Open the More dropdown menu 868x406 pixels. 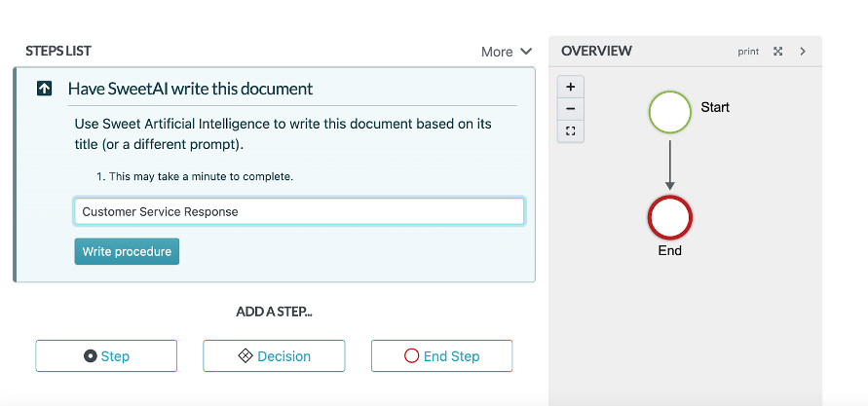click(507, 52)
